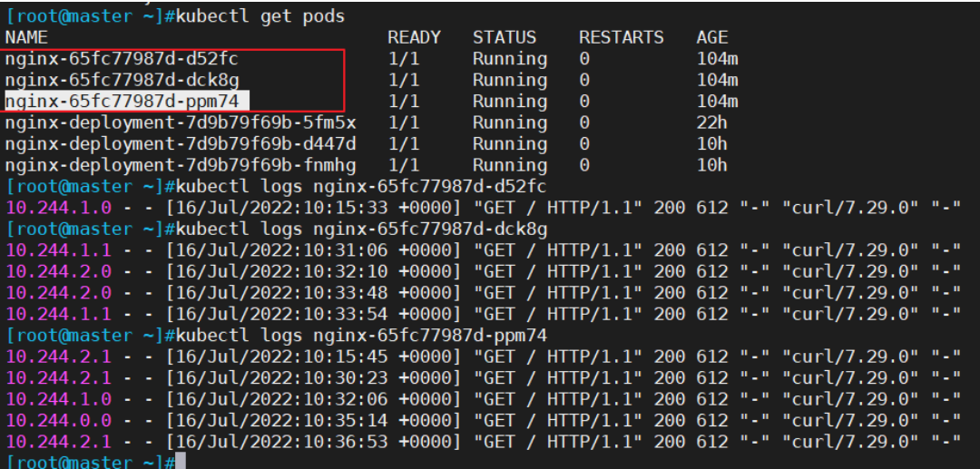Viewport: 980px width, 469px height.
Task: Click the [root@master ~]# prompt before 'kubectl get pods'
Action: click(x=92, y=17)
